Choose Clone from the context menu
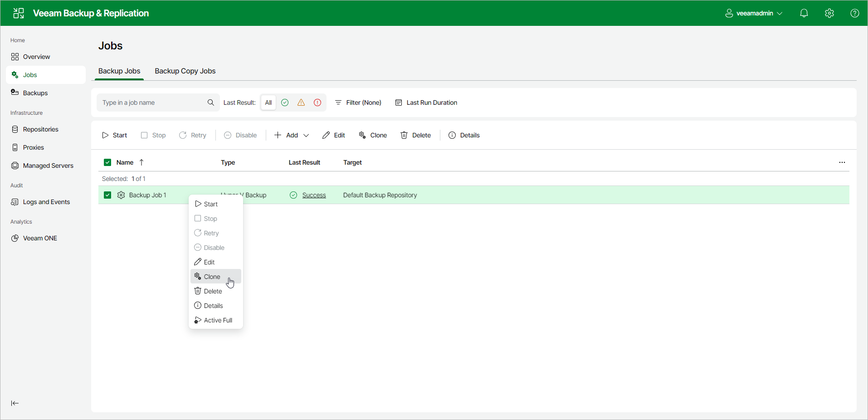 click(216, 277)
